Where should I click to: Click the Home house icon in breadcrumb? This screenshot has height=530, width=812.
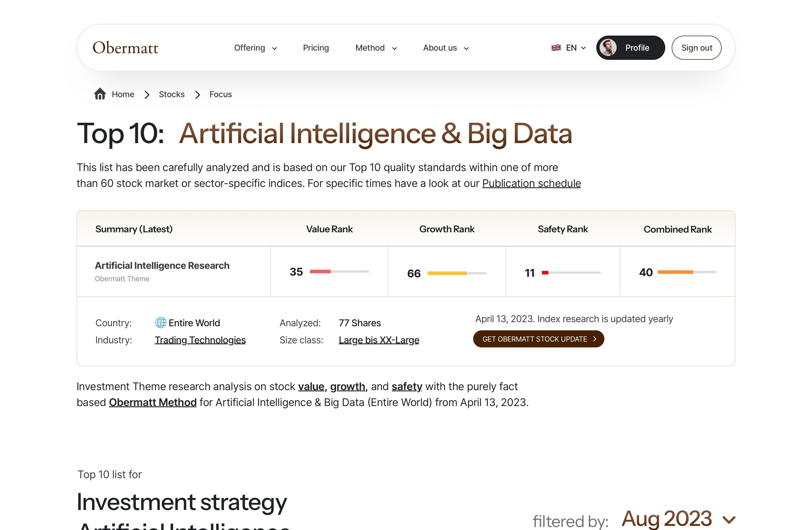click(100, 94)
